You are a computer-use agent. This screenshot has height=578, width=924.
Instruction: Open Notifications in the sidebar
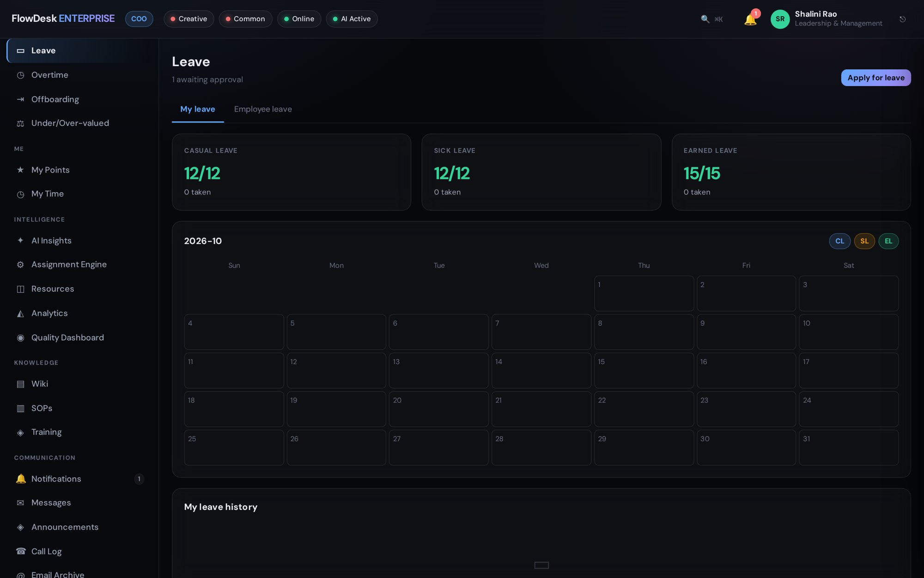click(79, 479)
